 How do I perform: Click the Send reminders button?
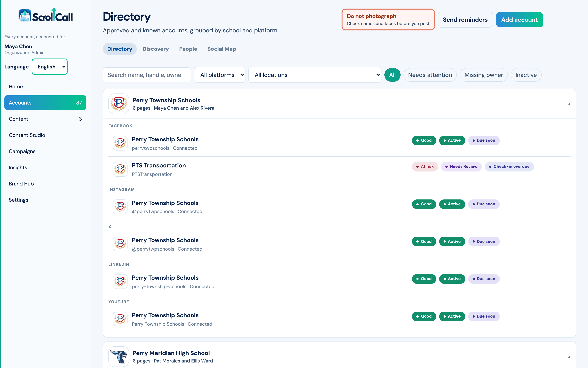click(x=465, y=20)
